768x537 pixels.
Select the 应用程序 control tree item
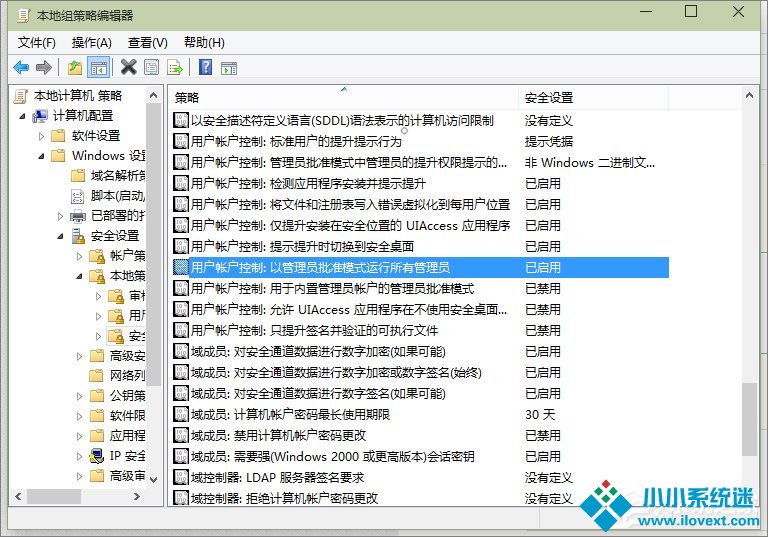[127, 436]
